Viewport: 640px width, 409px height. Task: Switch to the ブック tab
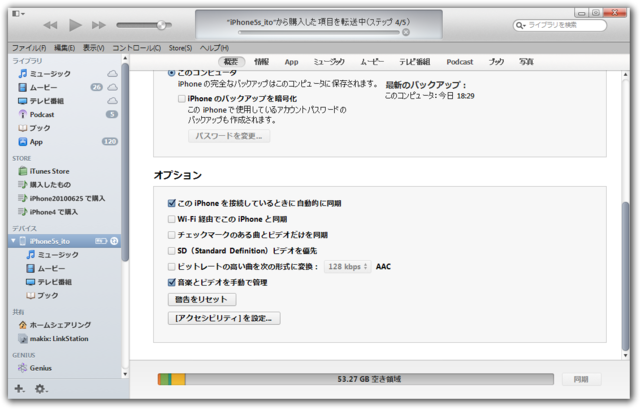pos(496,62)
